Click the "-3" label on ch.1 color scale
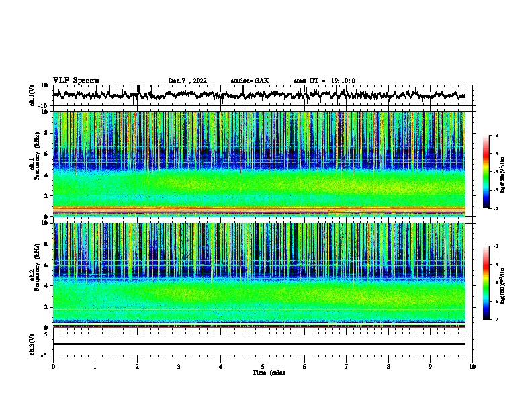 click(496, 136)
